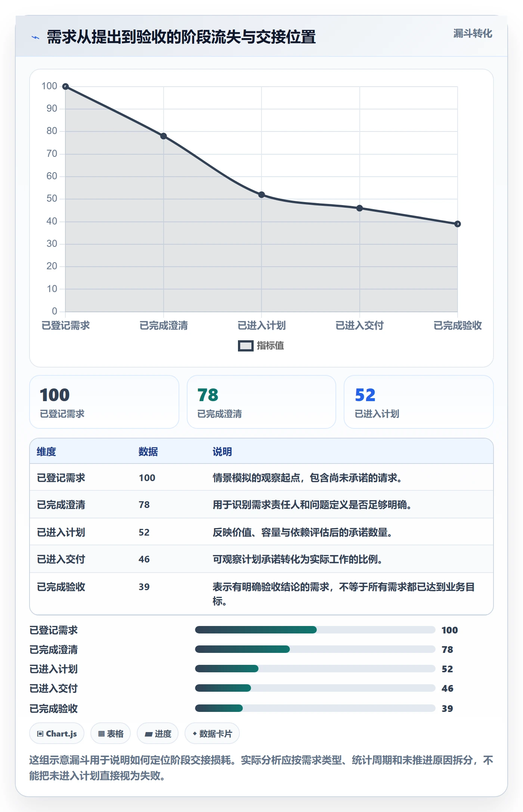Click the 已完成澄清 progress bar
Screen dimensions: 523x812
315,649
